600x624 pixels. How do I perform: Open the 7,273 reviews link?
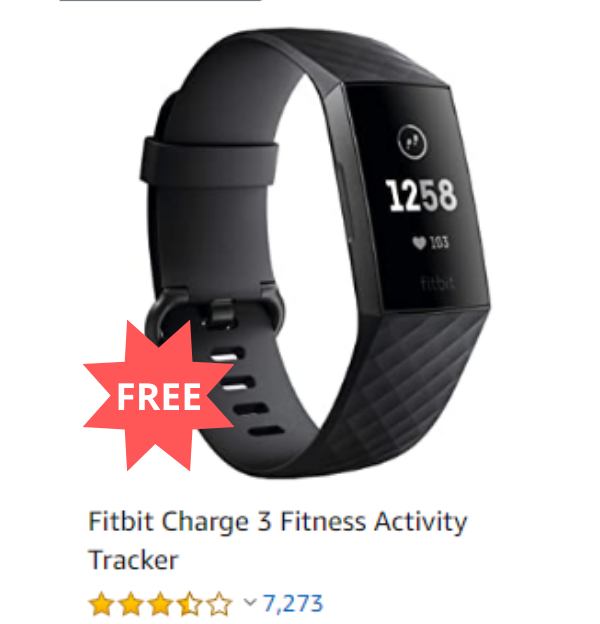point(293,604)
